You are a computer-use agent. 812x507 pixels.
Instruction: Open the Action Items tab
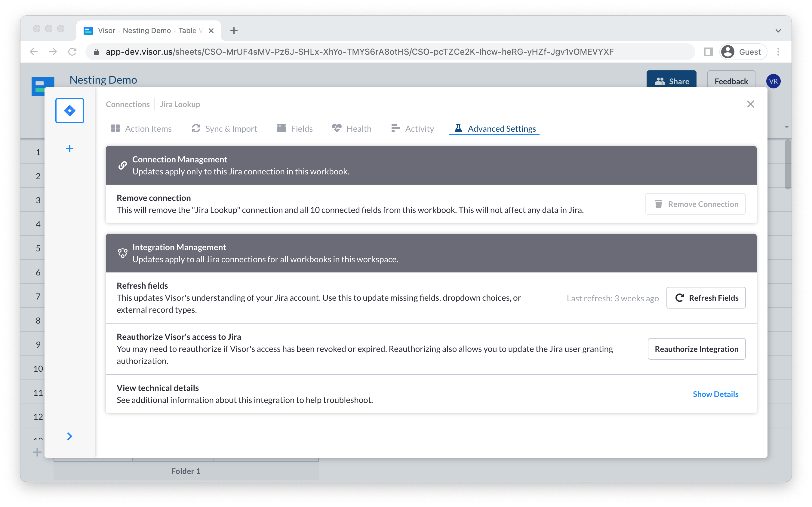(141, 128)
